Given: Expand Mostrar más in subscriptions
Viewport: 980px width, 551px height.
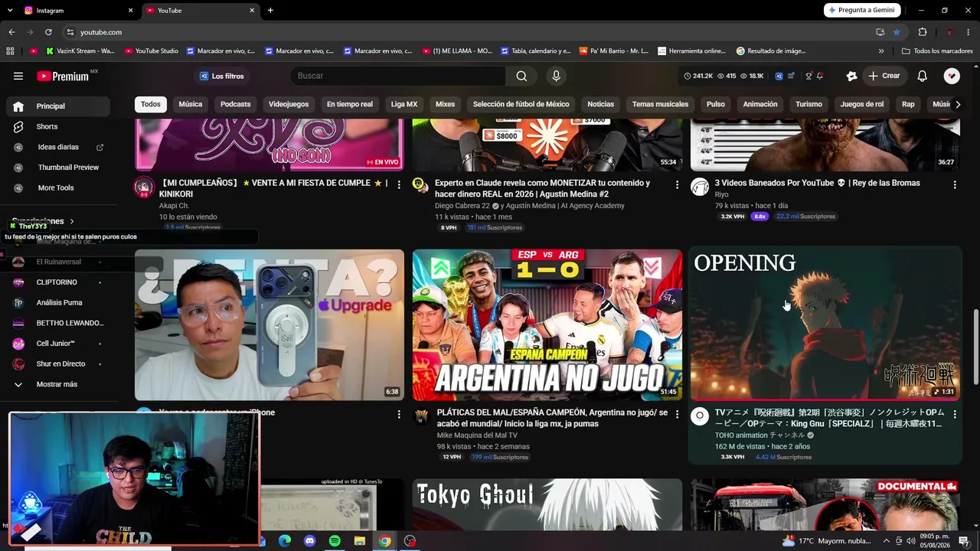Looking at the screenshot, I should 57,384.
